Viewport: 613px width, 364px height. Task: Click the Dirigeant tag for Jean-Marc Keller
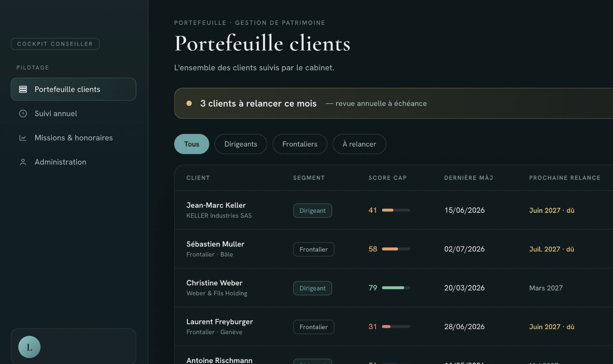coord(313,210)
